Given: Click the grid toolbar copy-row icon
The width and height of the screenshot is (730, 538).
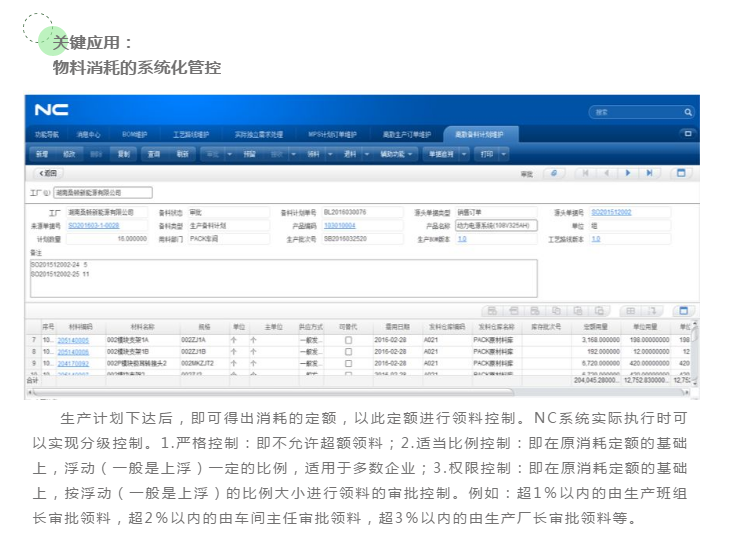Looking at the screenshot, I should pos(556,310).
